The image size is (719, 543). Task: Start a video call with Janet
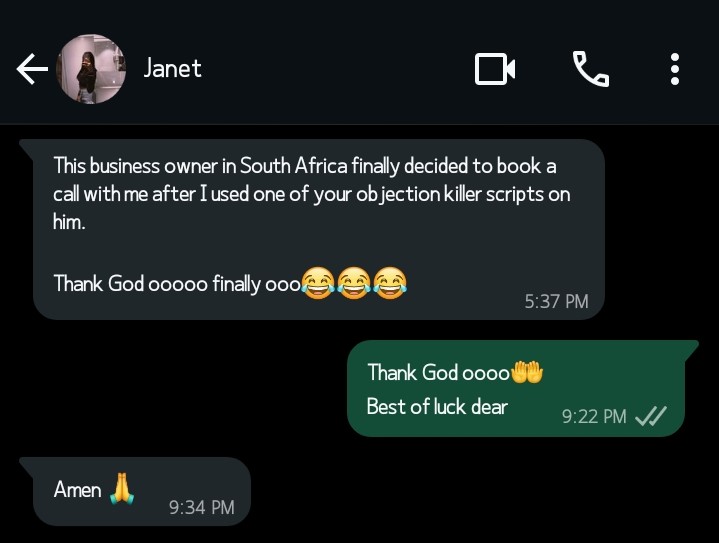[x=495, y=69]
